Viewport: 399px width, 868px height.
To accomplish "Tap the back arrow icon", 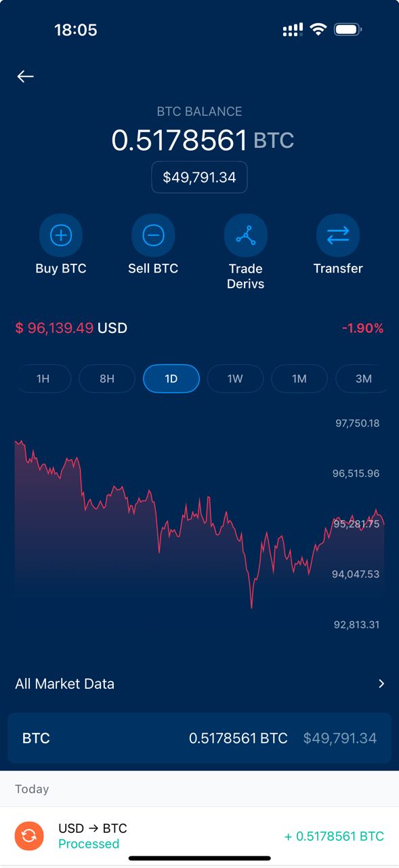I will [x=25, y=77].
